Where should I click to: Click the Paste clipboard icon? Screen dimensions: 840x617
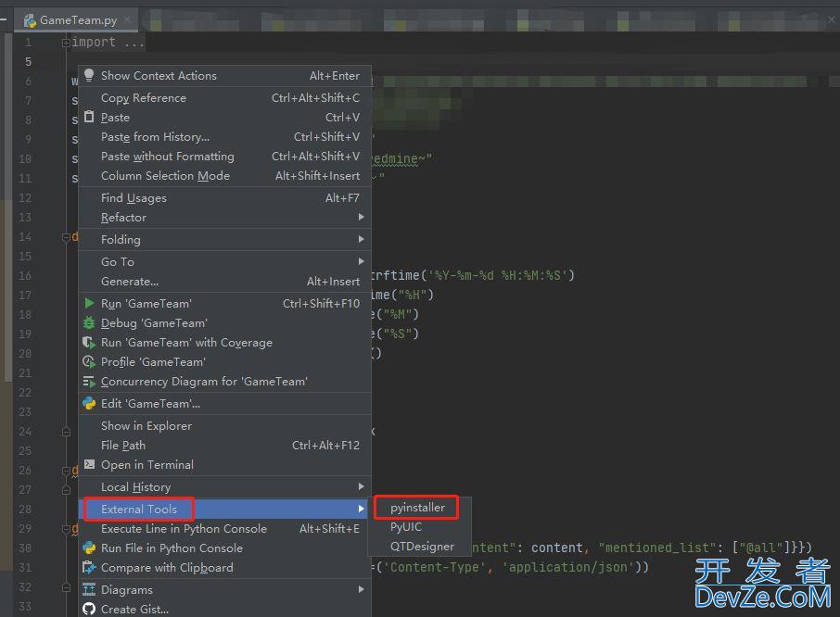coord(89,117)
